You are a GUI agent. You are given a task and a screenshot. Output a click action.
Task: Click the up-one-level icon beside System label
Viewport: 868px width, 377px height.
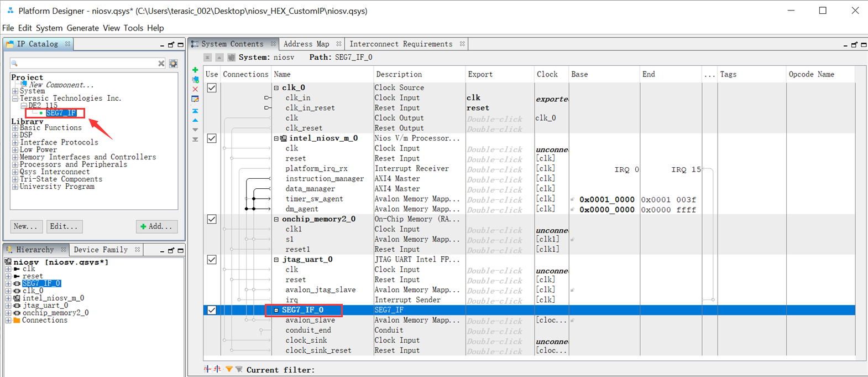[219, 58]
